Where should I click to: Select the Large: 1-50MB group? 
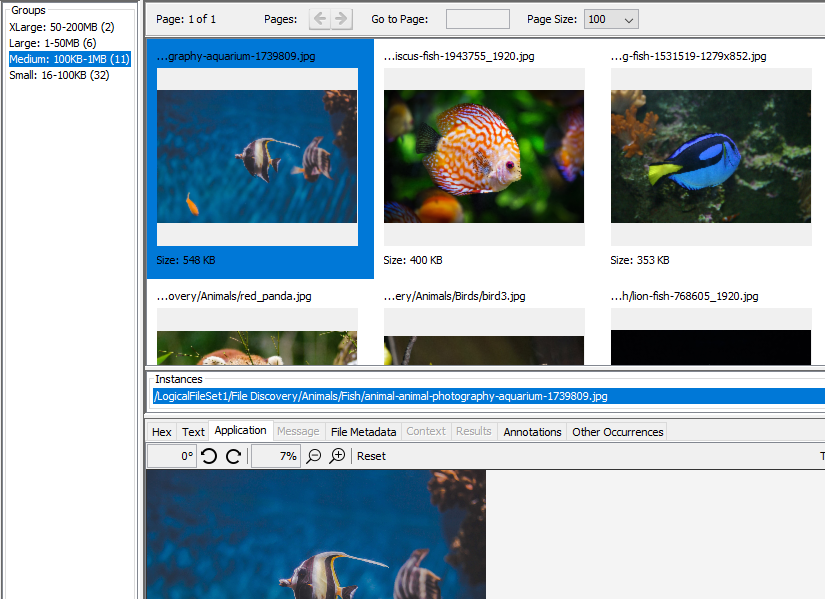[x=53, y=43]
